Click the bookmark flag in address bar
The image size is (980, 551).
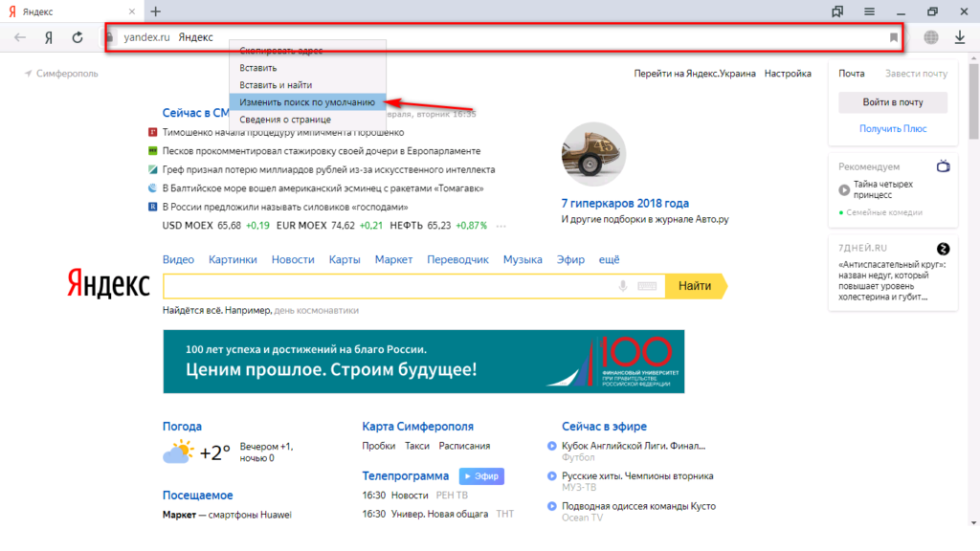point(894,37)
